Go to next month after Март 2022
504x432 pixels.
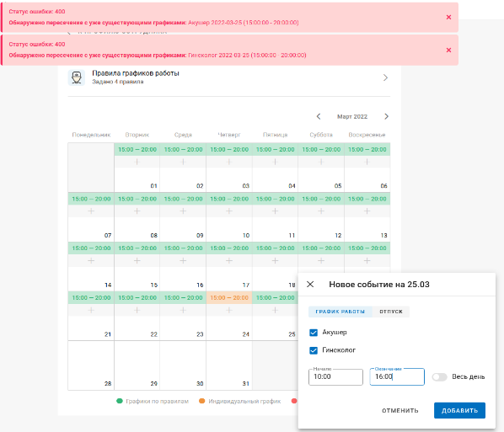[x=386, y=116]
